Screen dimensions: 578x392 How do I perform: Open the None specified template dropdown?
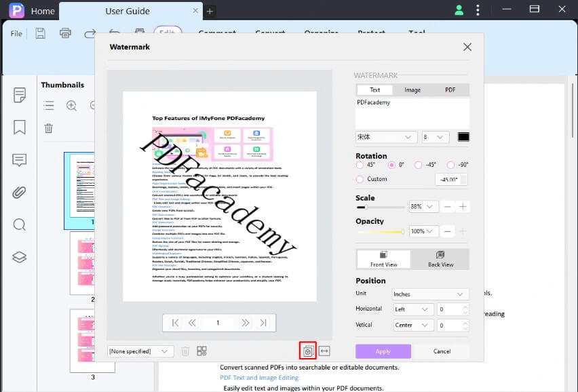[x=140, y=351]
